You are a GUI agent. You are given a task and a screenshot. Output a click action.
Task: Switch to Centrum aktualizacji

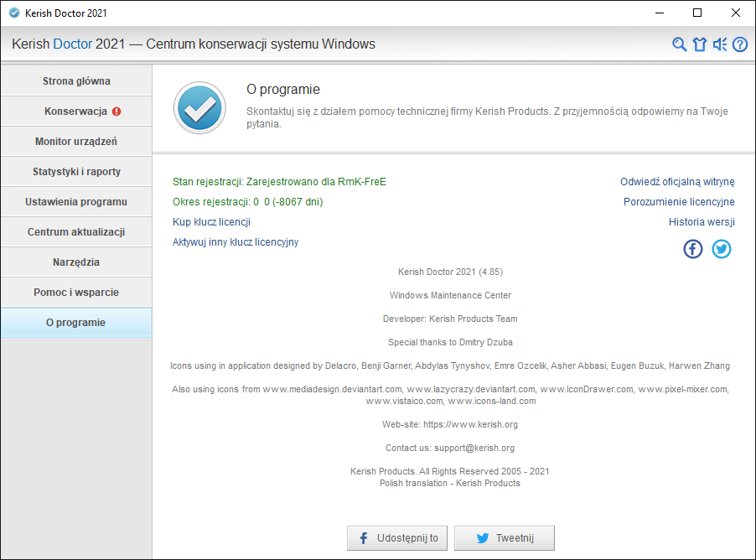click(76, 232)
